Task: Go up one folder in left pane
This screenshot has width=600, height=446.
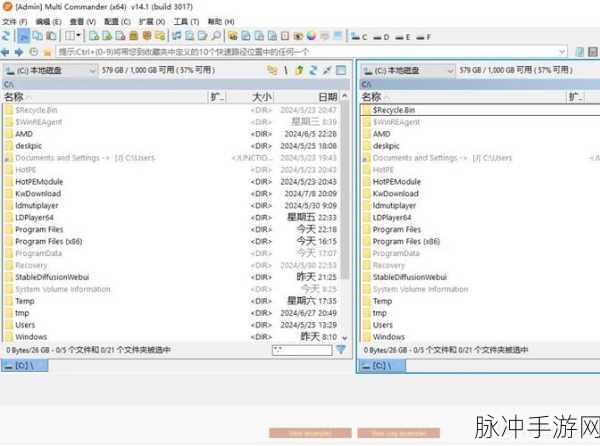Action: 300,70
